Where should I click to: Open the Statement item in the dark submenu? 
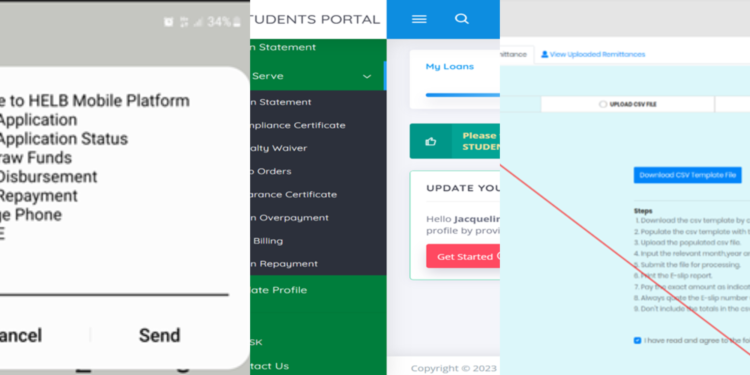pyautogui.click(x=281, y=102)
